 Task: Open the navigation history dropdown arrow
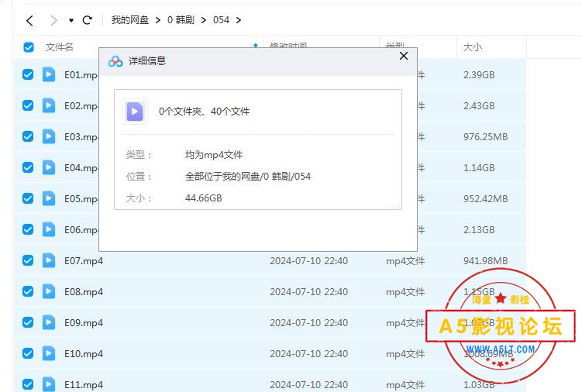point(71,20)
